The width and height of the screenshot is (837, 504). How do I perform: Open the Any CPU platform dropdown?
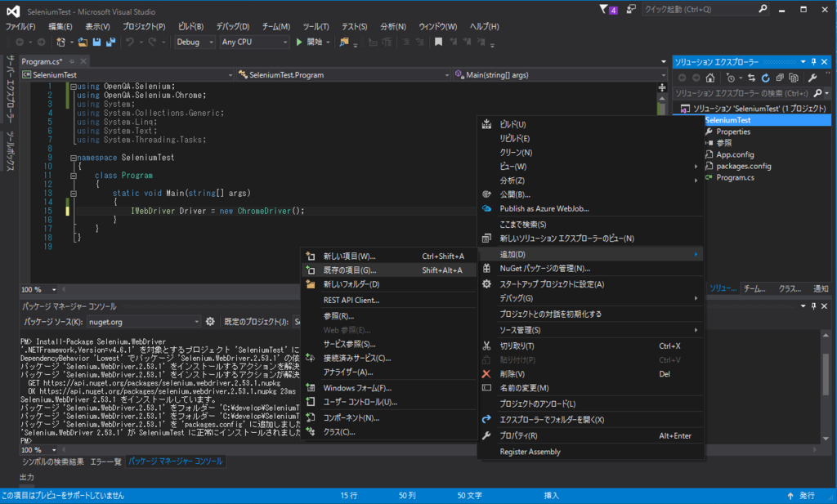click(254, 42)
